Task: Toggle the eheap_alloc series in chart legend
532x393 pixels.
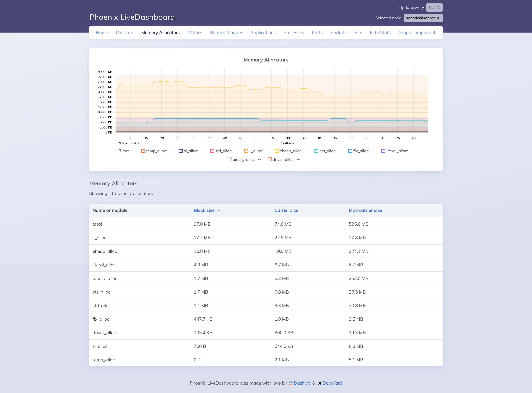Action: coord(277,151)
